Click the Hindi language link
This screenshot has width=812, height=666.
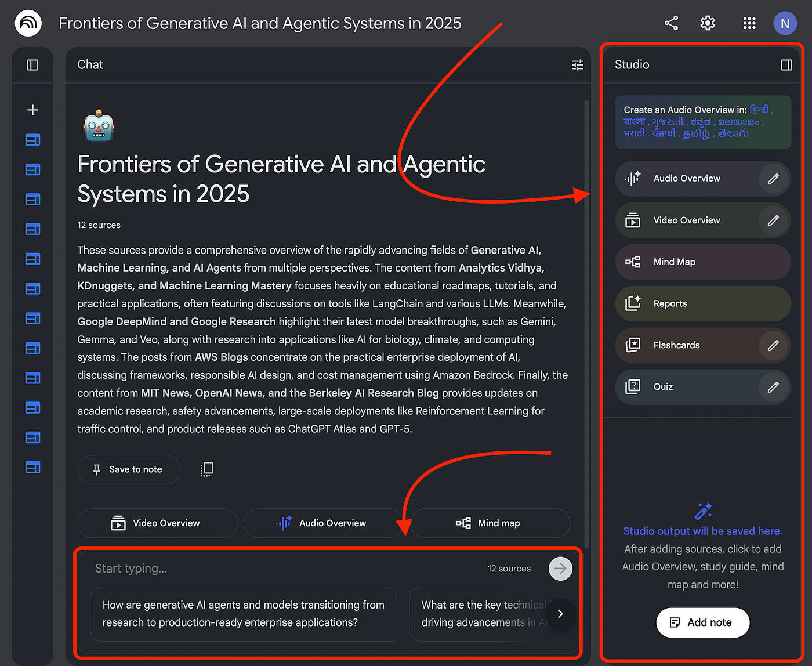[759, 110]
